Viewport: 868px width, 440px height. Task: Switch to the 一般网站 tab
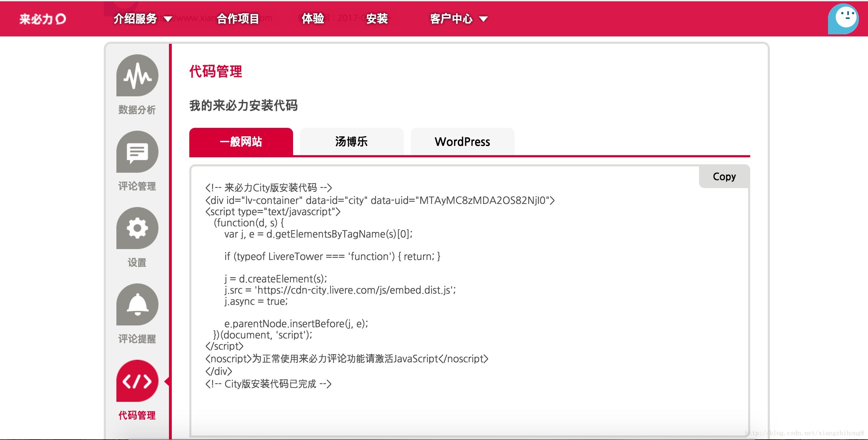[241, 142]
